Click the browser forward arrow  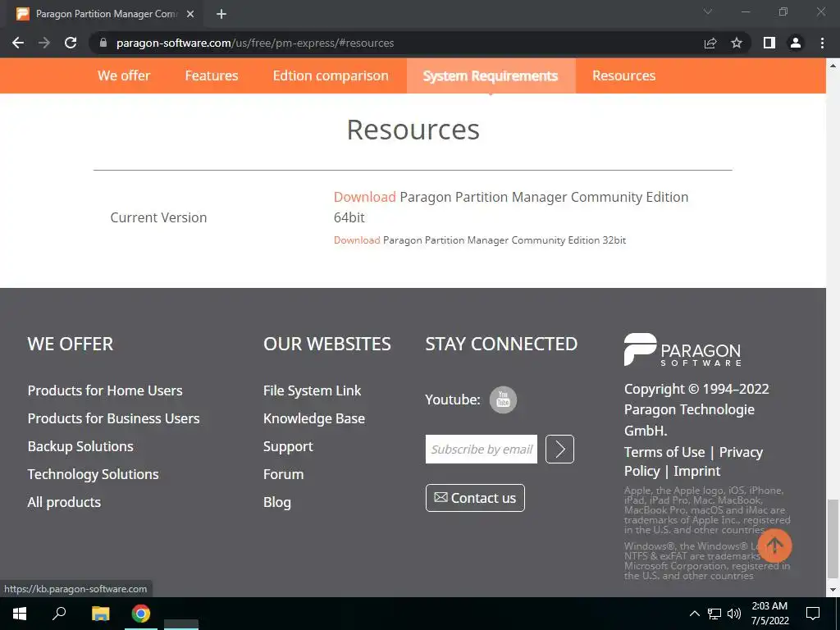point(44,43)
